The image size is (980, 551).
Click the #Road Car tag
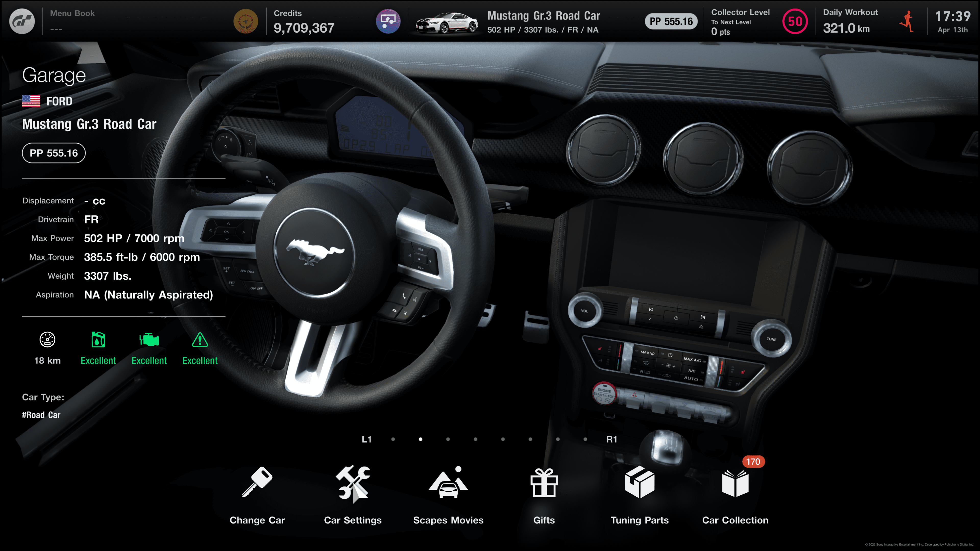tap(41, 415)
